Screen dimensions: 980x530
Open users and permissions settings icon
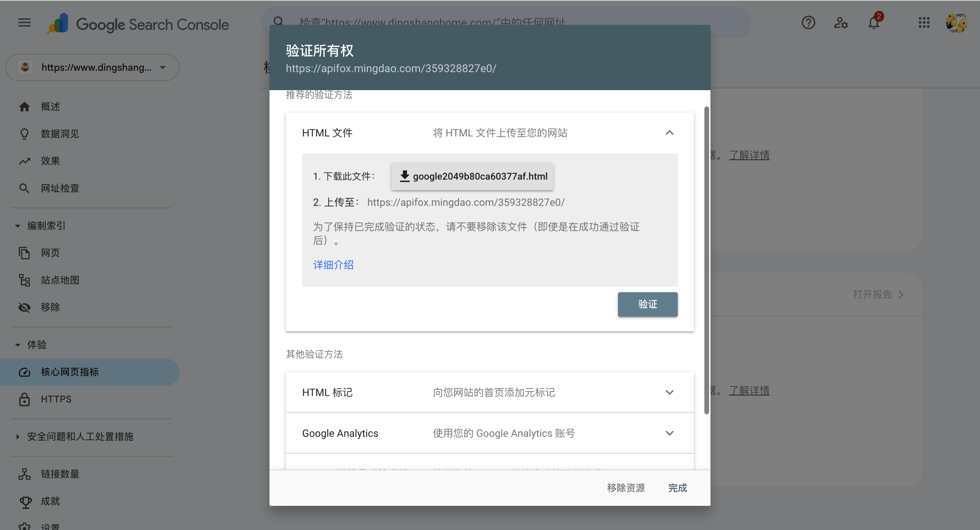click(x=841, y=23)
